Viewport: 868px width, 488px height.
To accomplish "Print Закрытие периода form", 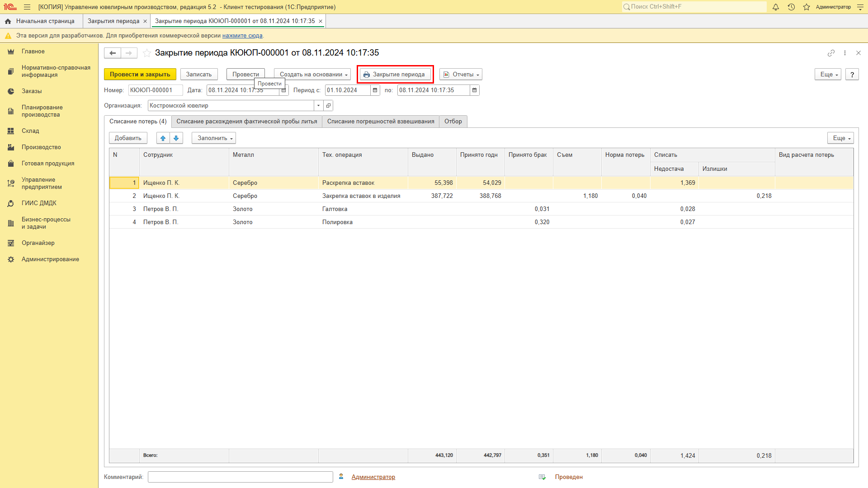I will click(395, 75).
